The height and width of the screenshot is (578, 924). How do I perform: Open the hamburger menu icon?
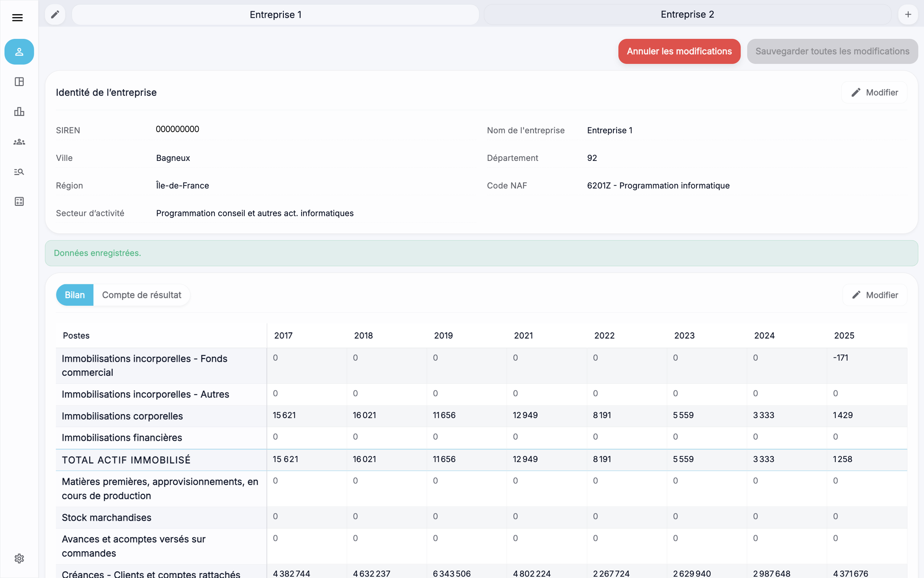pos(17,17)
